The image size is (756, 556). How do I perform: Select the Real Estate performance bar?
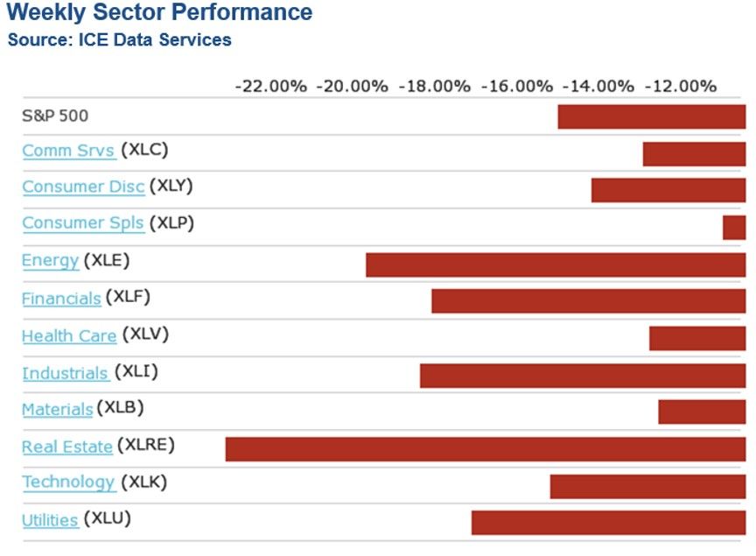(x=485, y=449)
